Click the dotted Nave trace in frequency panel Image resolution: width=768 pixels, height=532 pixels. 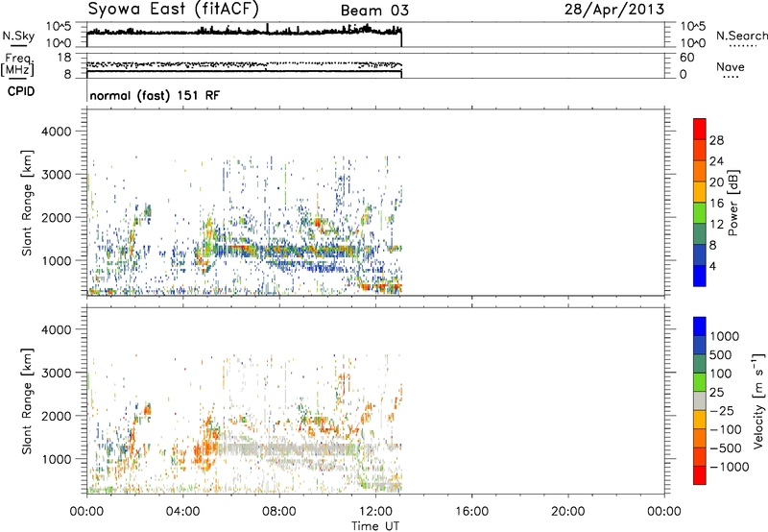coord(244,64)
